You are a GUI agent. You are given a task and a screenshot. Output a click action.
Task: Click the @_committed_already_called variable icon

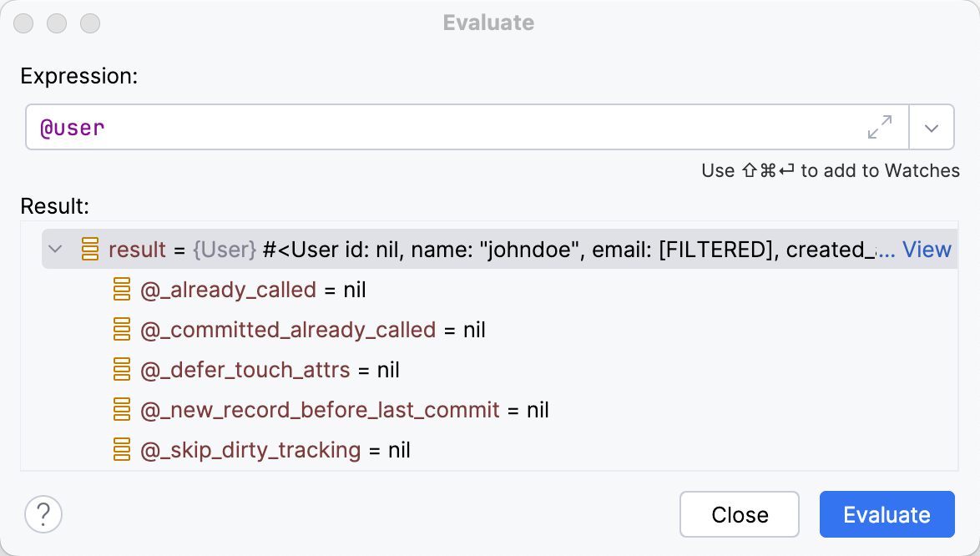[x=123, y=330]
